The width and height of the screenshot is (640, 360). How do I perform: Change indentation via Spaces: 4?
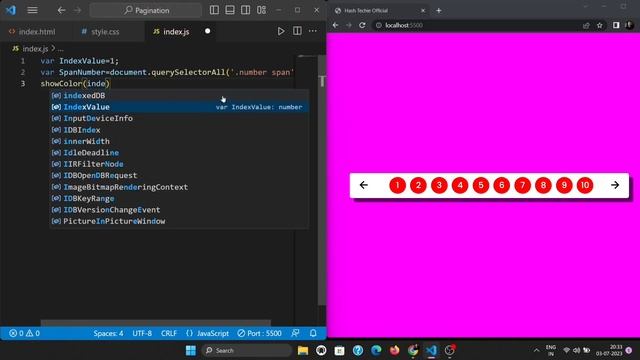point(108,333)
